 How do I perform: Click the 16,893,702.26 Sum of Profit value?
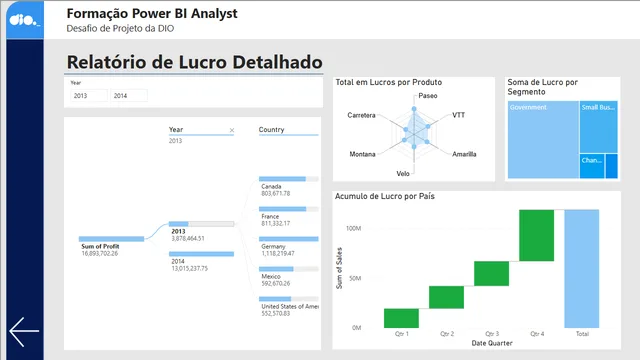tap(100, 253)
